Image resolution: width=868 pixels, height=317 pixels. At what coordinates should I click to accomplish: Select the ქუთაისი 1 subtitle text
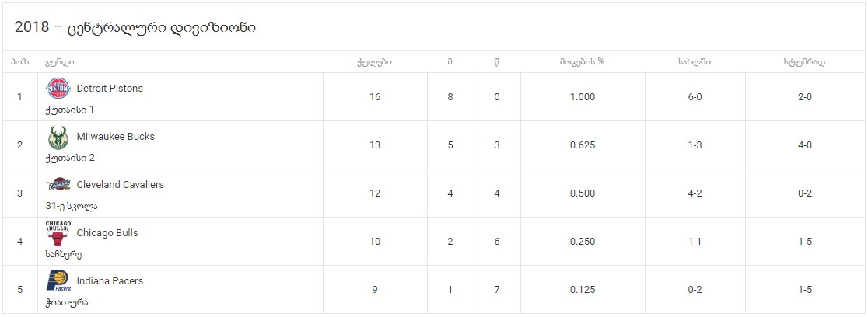point(70,110)
